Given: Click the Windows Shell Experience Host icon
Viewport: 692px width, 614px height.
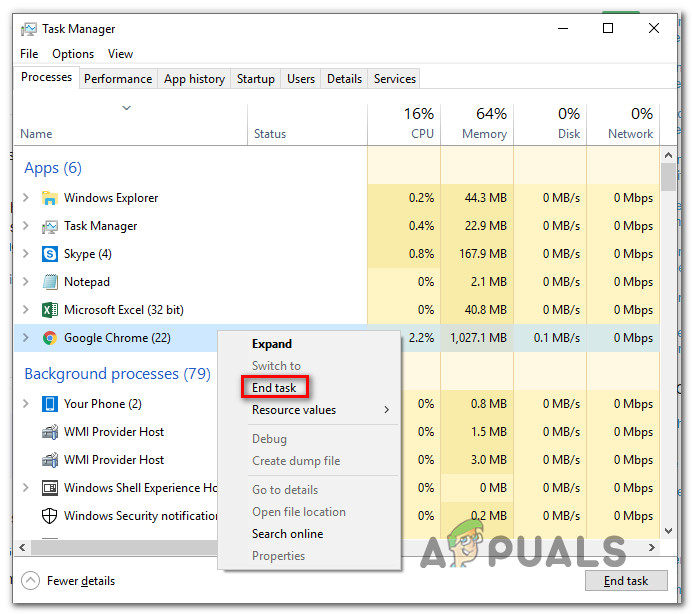Looking at the screenshot, I should pos(49,488).
